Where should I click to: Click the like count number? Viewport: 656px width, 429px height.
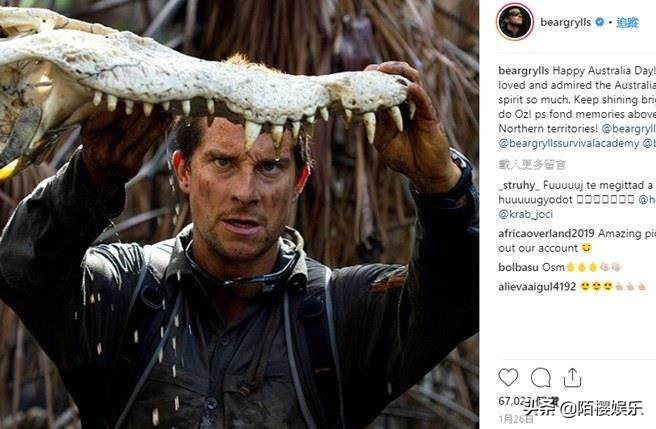[x=514, y=402]
